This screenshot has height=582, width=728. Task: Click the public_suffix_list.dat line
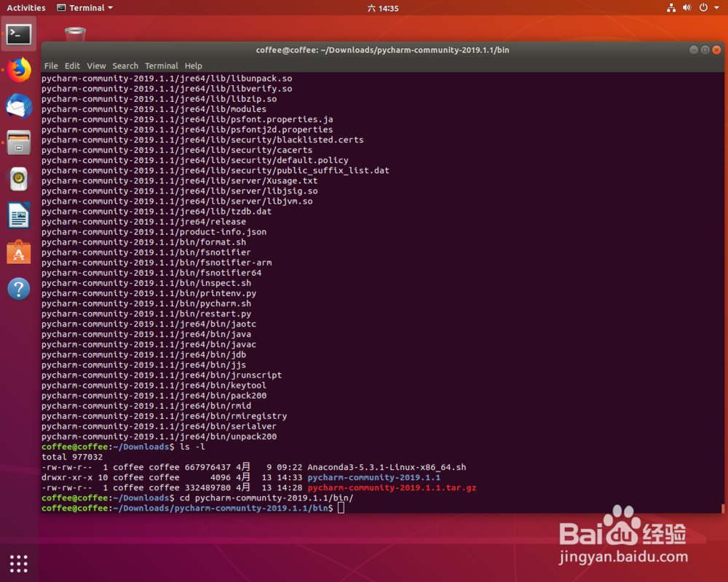[215, 171]
